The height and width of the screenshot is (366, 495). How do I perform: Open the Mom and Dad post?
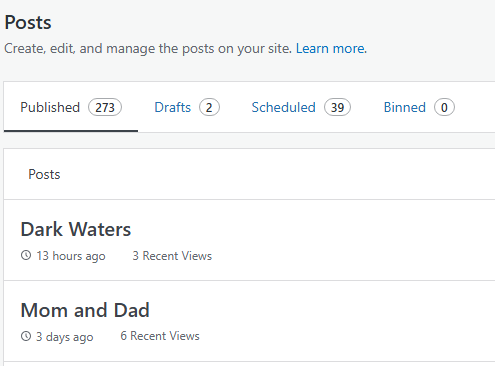(85, 310)
